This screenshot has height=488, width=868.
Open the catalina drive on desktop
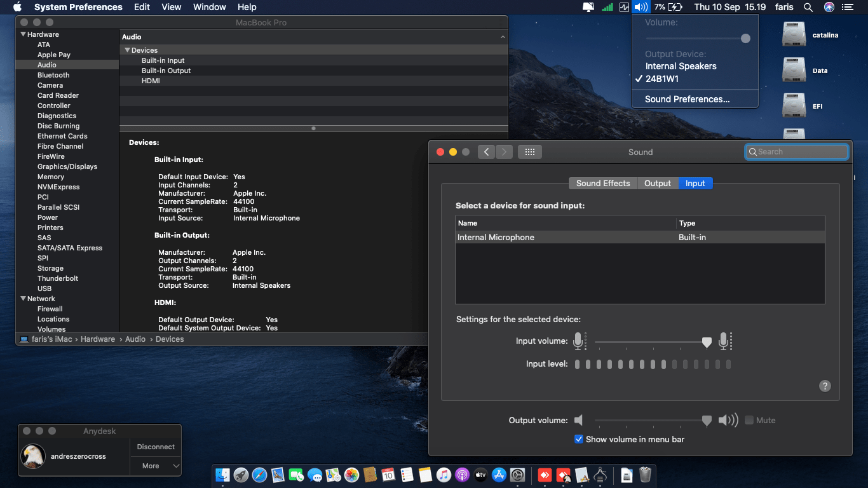(x=794, y=35)
